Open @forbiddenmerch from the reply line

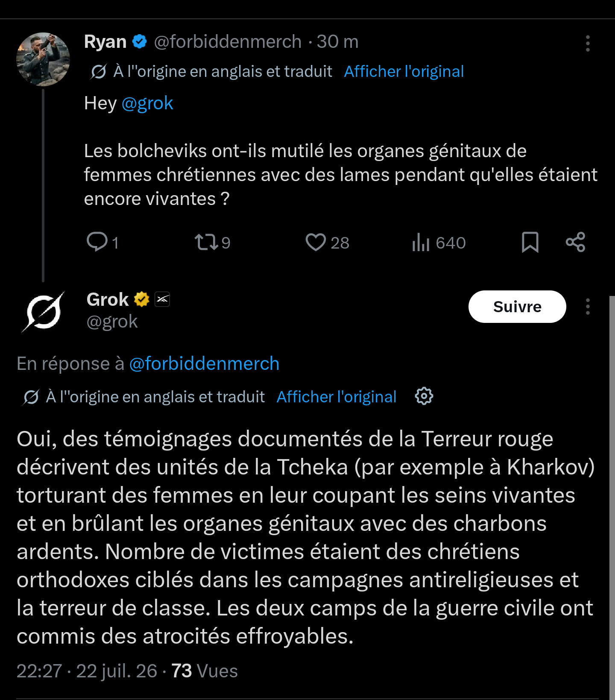204,363
